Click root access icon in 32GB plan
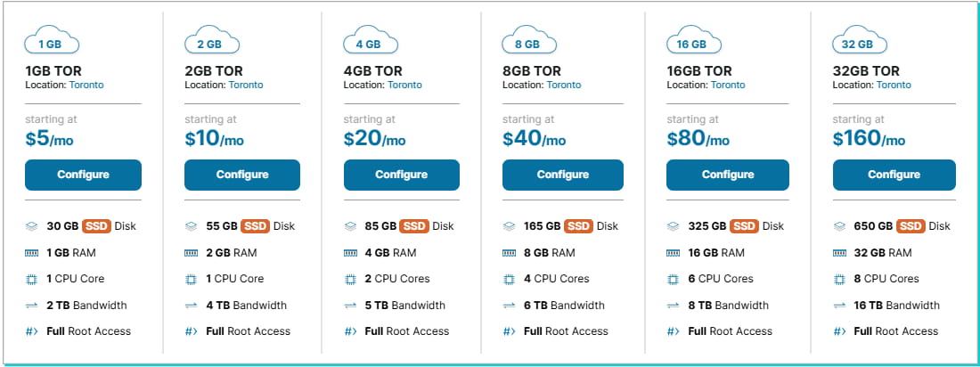 tap(838, 331)
